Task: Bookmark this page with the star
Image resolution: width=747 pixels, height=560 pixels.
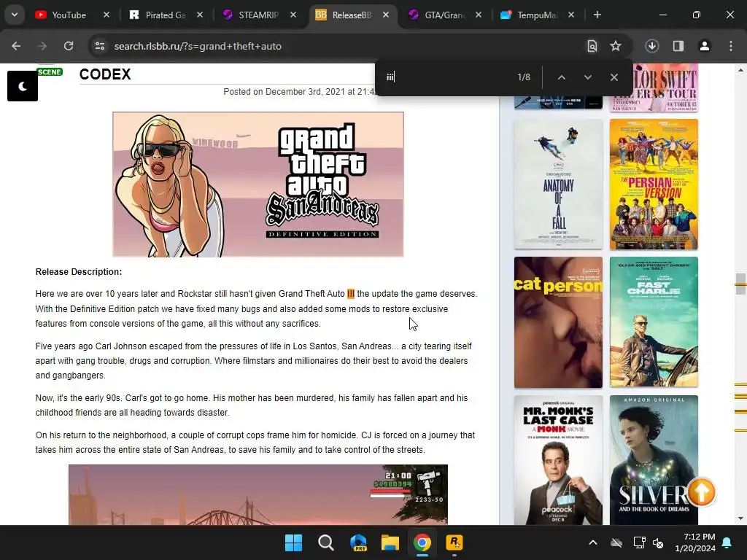Action: (x=616, y=46)
